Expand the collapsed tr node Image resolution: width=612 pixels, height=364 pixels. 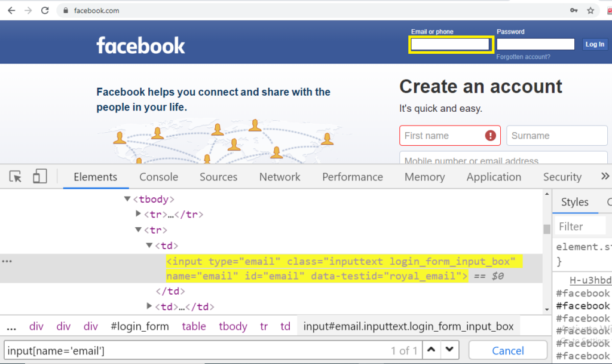click(138, 214)
